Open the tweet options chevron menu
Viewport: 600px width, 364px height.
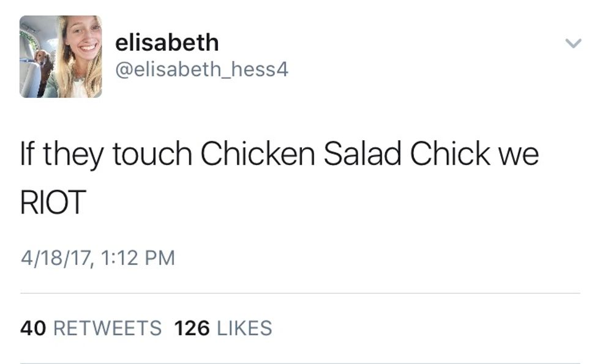click(572, 43)
